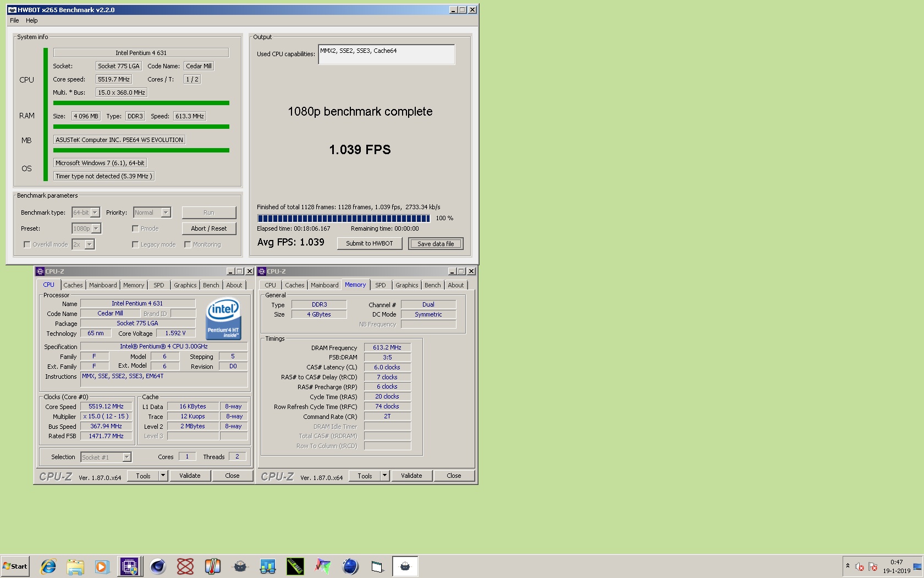The width and height of the screenshot is (924, 578).
Task: Click the DRAM Frequency 613.2 MHz value
Action: (x=387, y=348)
